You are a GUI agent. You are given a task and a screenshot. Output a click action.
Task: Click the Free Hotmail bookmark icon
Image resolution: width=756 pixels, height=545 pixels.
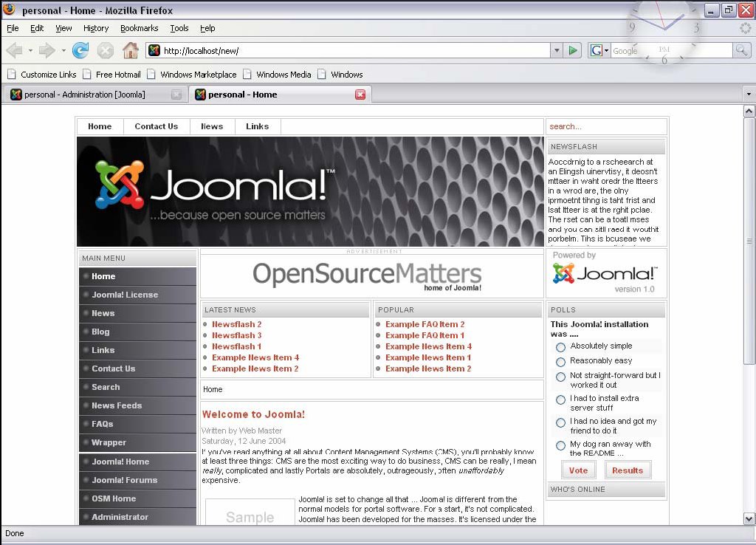tap(87, 75)
